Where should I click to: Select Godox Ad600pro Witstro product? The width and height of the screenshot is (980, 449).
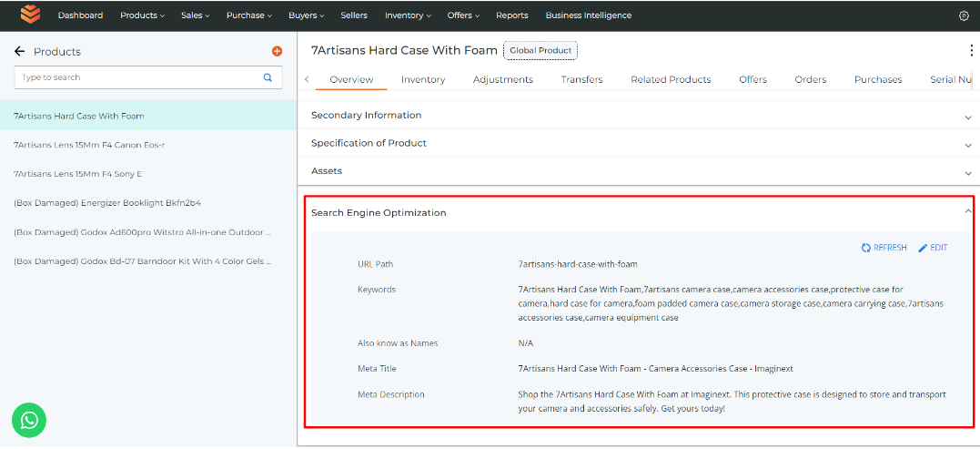[x=148, y=232]
